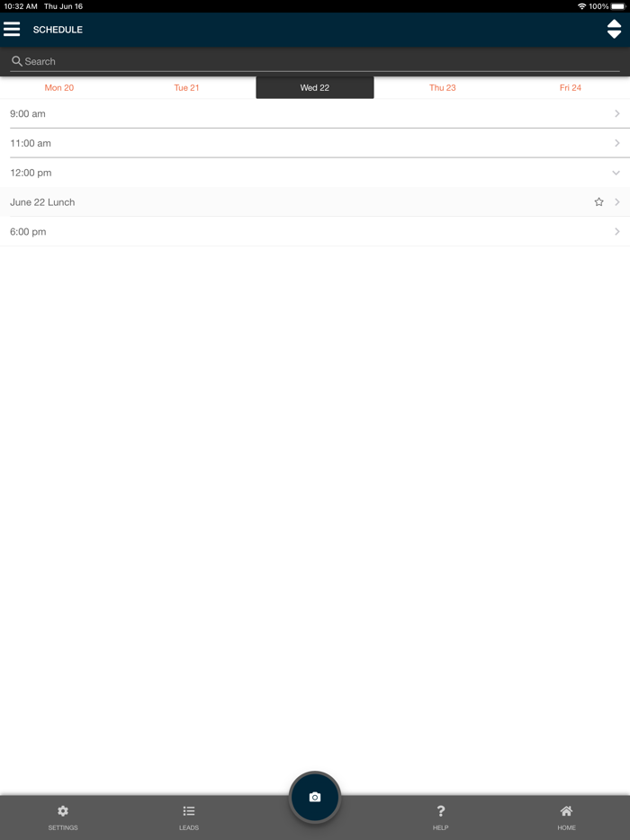Open the hamburger menu
The image size is (630, 840).
tap(12, 30)
